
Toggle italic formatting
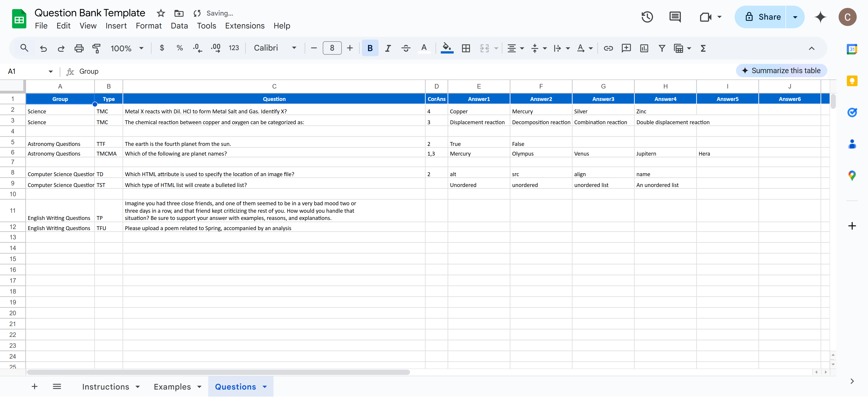(x=388, y=48)
